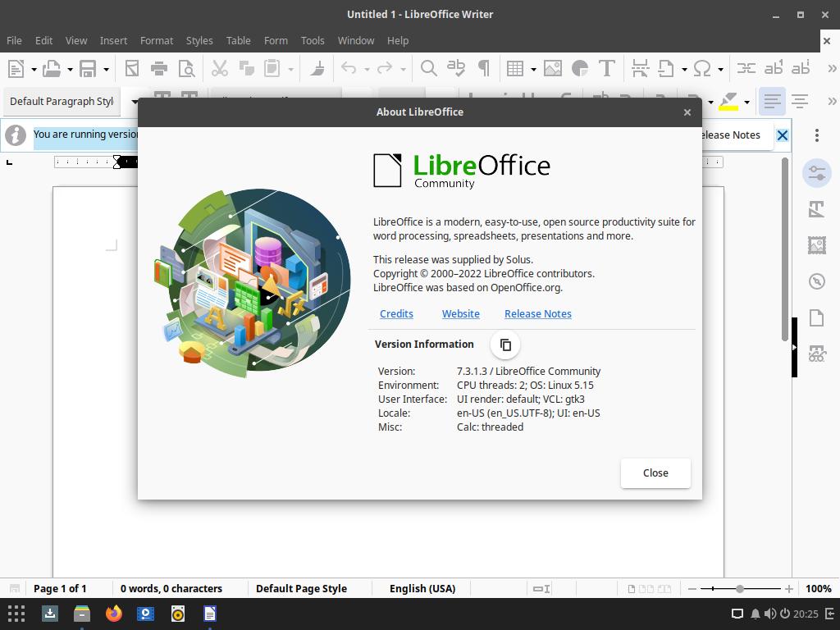840x630 pixels.
Task: Toggle Center paragraph alignment
Action: pos(800,101)
